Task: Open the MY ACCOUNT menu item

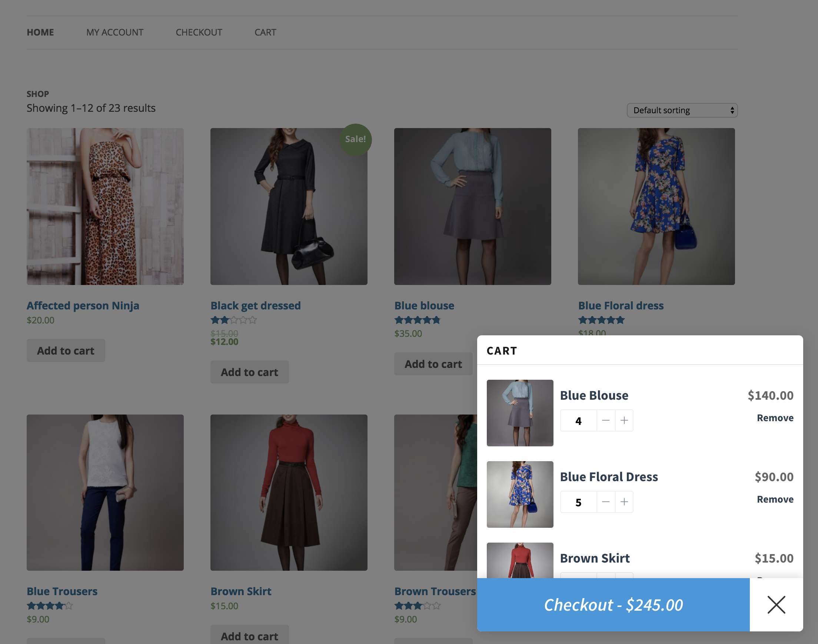Action: coord(115,33)
